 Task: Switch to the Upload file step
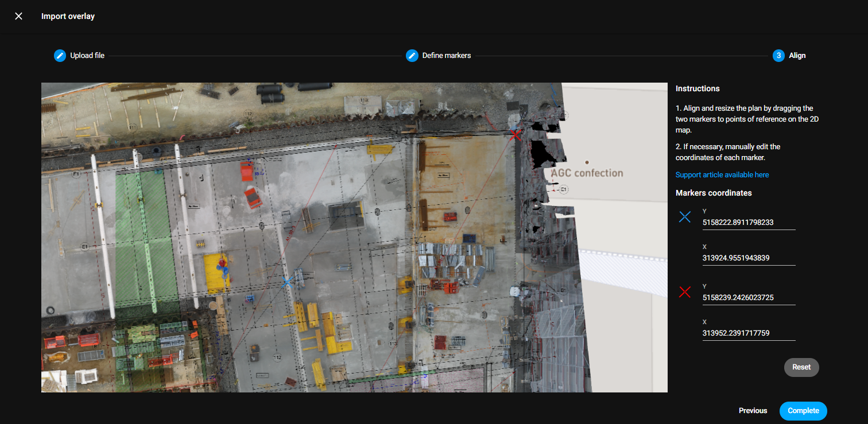(x=87, y=55)
